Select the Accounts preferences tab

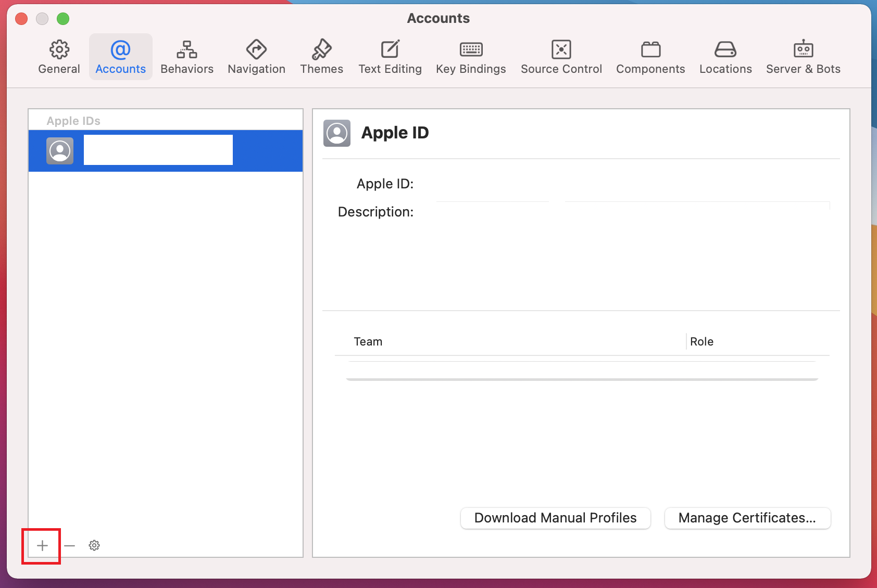[120, 57]
